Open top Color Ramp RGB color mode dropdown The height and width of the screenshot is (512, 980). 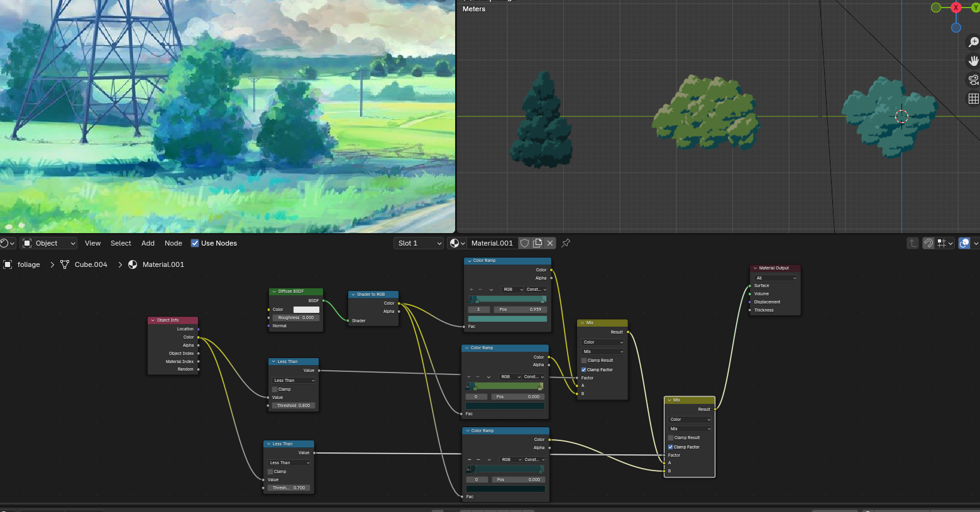[x=511, y=290]
